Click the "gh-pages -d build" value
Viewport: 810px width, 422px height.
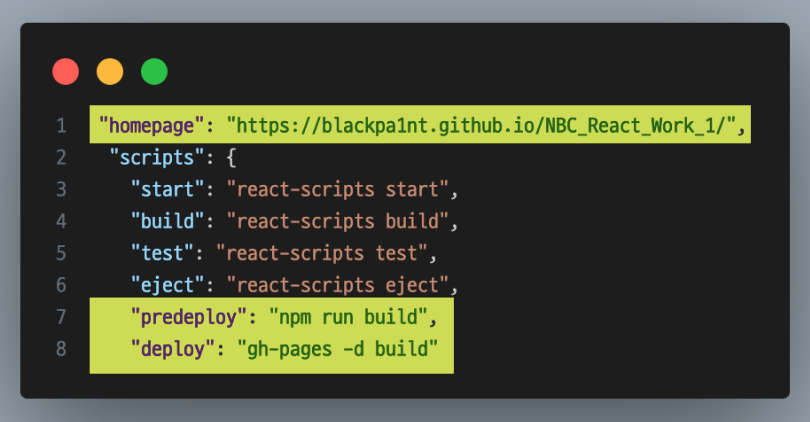337,349
